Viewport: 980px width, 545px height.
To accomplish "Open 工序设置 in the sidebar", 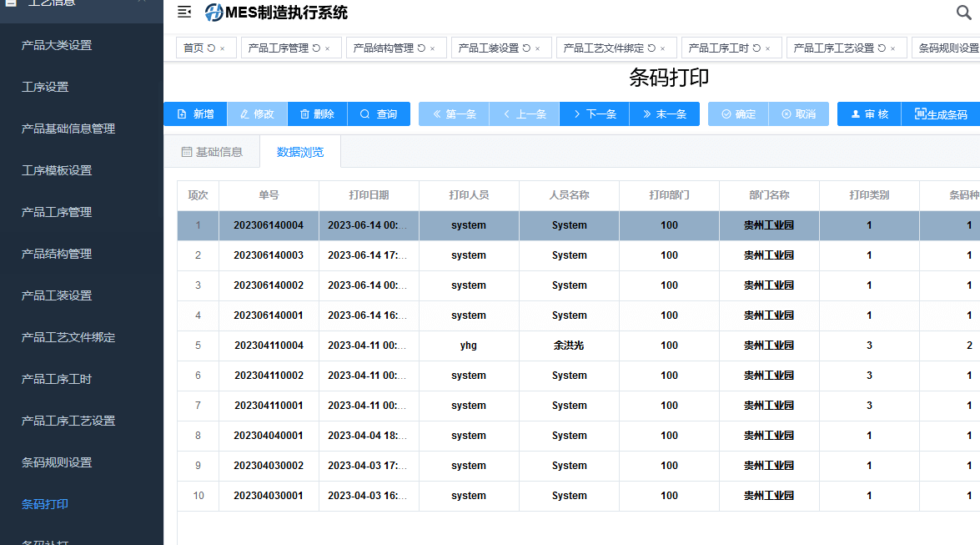I will [45, 87].
